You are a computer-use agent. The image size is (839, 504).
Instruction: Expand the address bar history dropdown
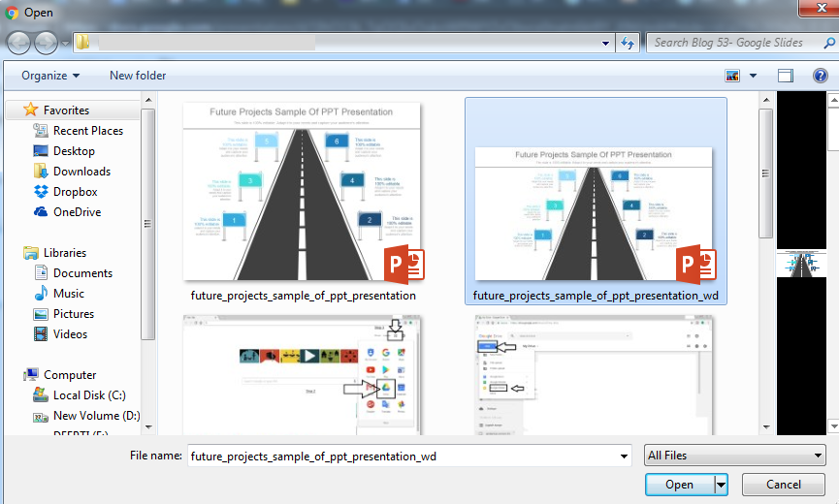coord(605,43)
